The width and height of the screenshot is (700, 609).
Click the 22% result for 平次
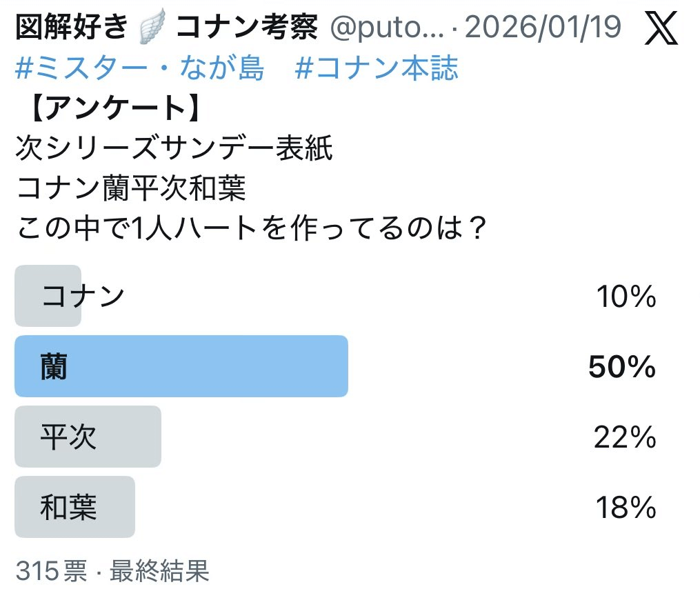[x=623, y=438]
